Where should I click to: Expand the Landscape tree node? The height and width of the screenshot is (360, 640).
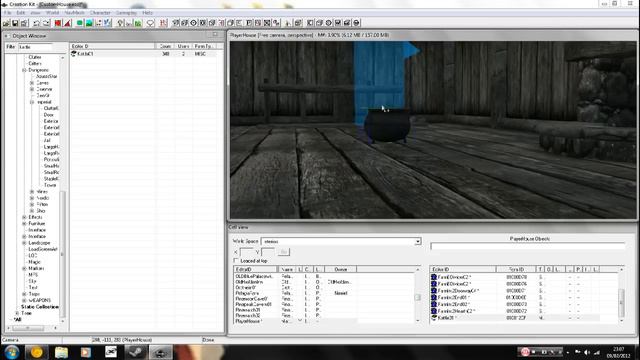[x=24, y=243]
